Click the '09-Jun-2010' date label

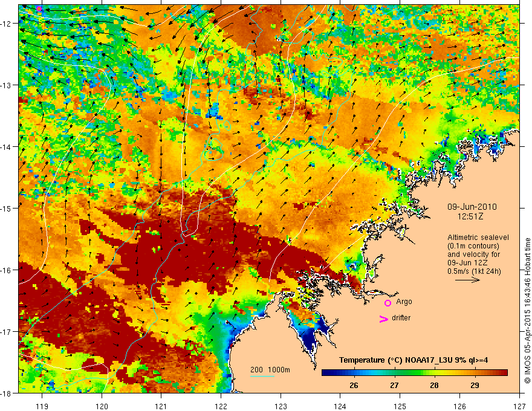(472, 207)
